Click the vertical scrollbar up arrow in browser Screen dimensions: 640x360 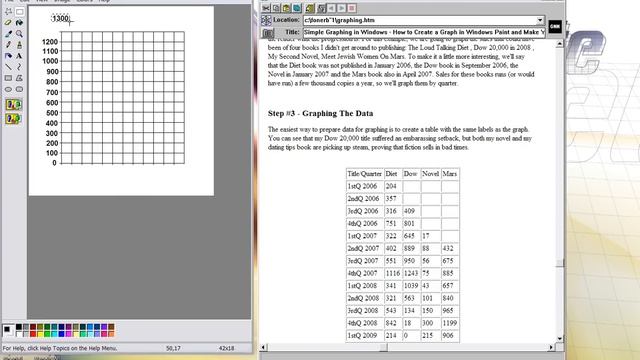tap(560, 43)
